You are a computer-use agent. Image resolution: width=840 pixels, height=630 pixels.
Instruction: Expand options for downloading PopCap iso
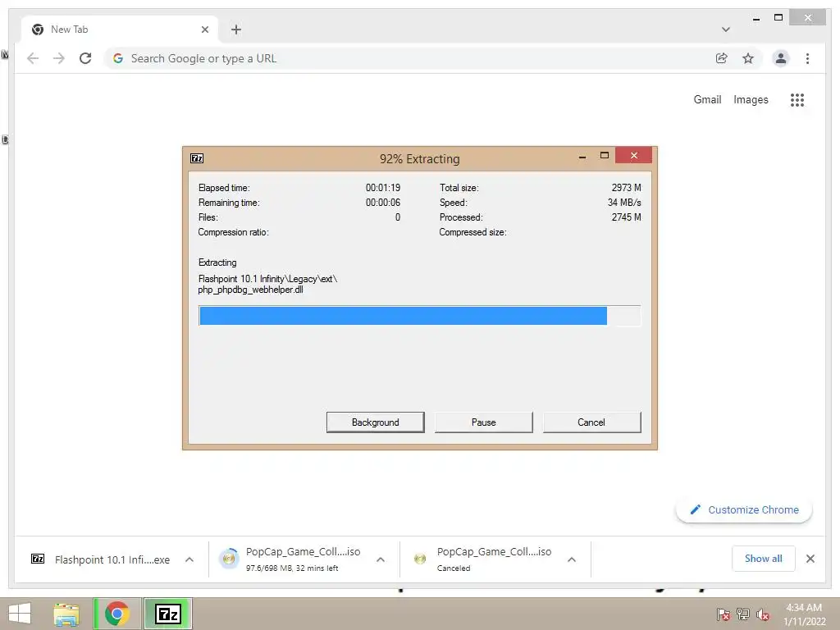[x=381, y=559]
